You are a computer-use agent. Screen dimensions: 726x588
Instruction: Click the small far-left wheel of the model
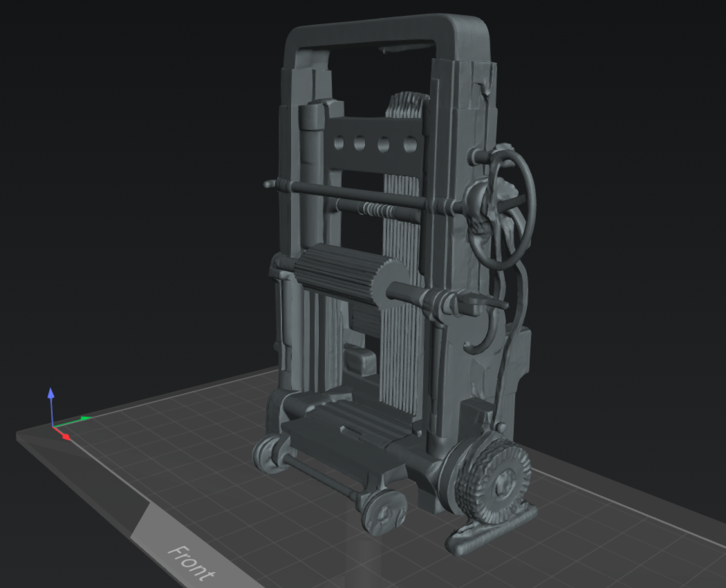[267, 455]
